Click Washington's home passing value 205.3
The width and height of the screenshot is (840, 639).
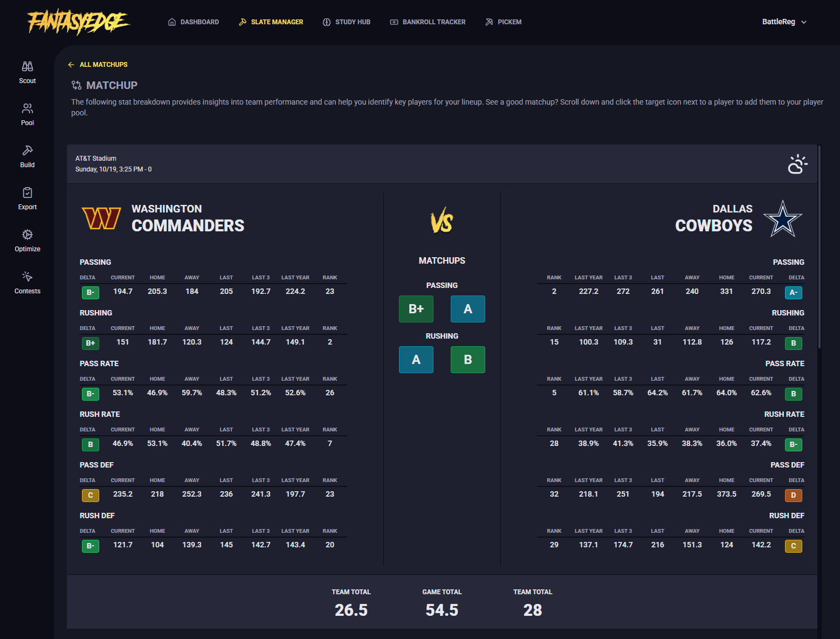[157, 291]
